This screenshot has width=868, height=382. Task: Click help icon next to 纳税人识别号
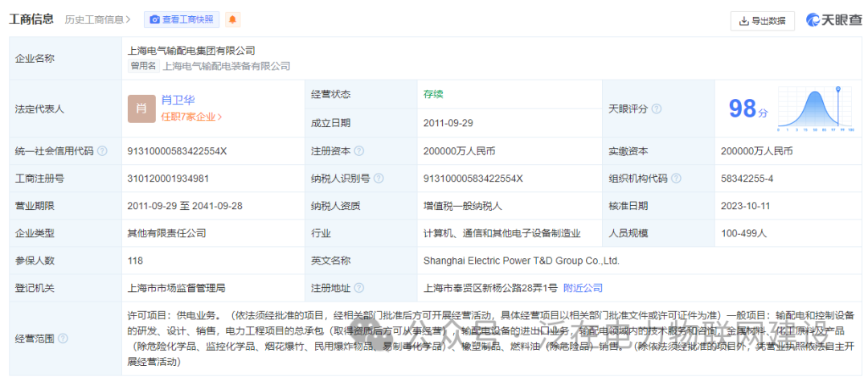tap(379, 179)
